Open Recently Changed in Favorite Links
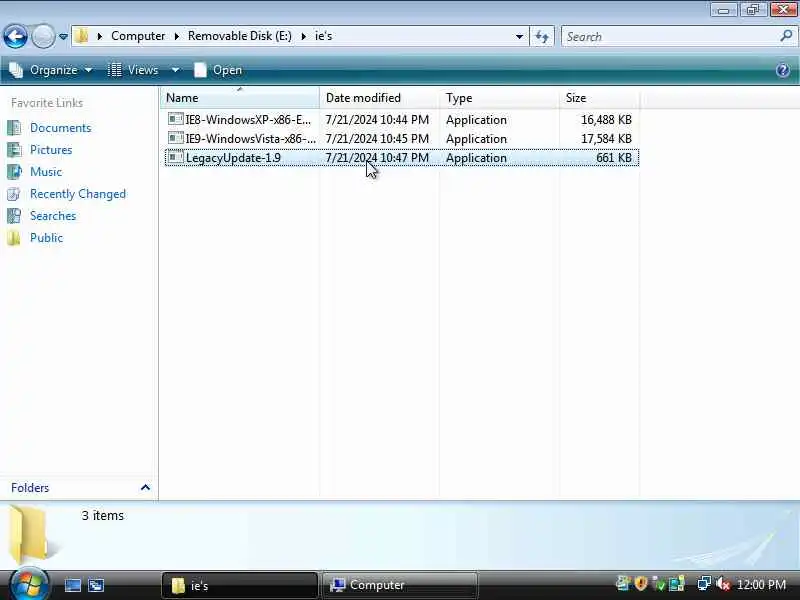The image size is (800, 600). tap(78, 194)
